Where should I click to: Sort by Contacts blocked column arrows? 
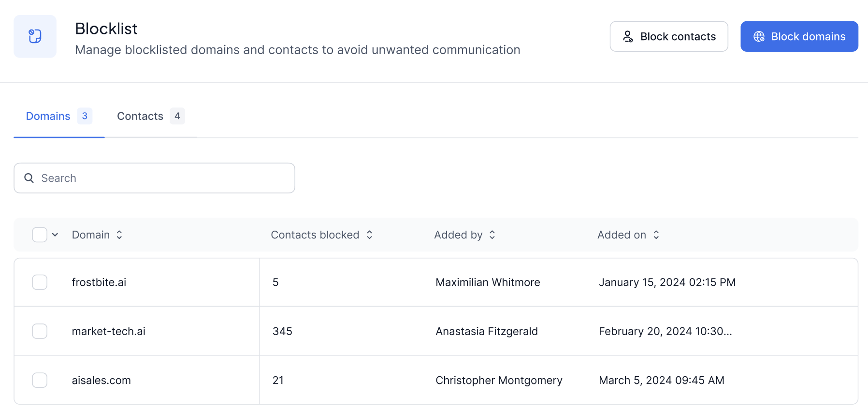370,235
